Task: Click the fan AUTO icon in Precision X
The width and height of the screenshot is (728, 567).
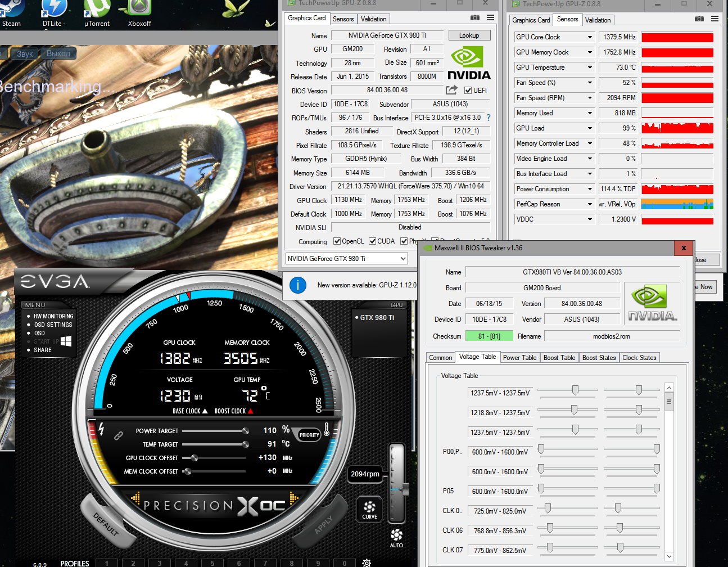Action: 396,538
